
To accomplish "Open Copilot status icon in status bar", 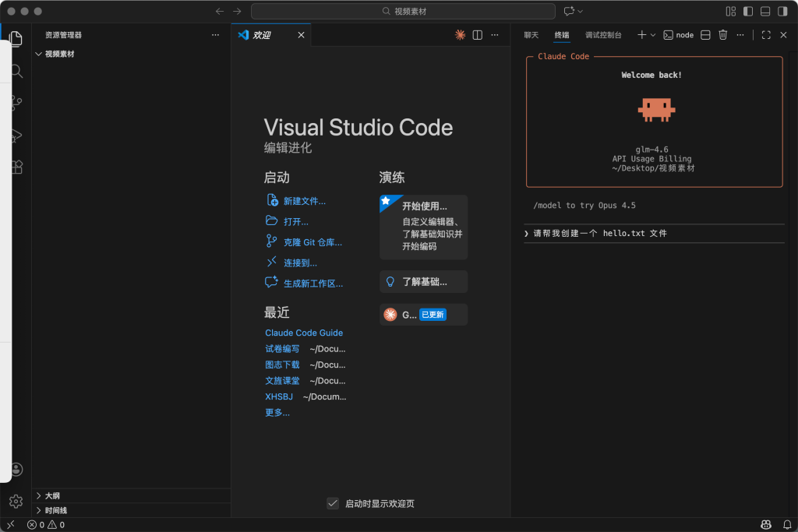I will [766, 525].
